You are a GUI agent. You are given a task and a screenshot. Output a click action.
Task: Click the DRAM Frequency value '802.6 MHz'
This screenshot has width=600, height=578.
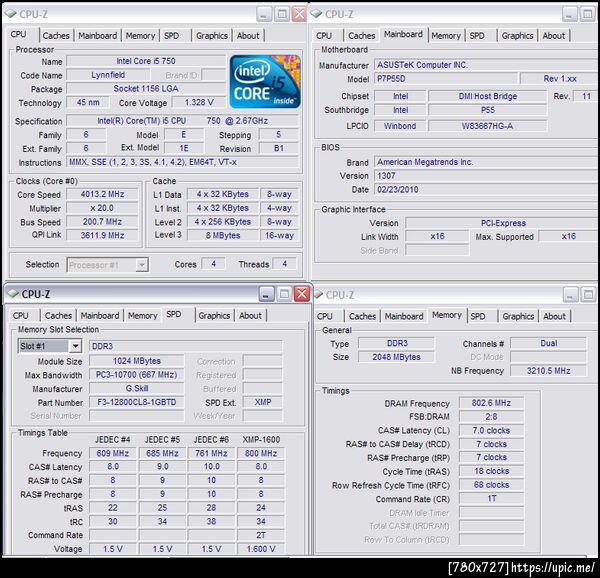click(x=491, y=403)
